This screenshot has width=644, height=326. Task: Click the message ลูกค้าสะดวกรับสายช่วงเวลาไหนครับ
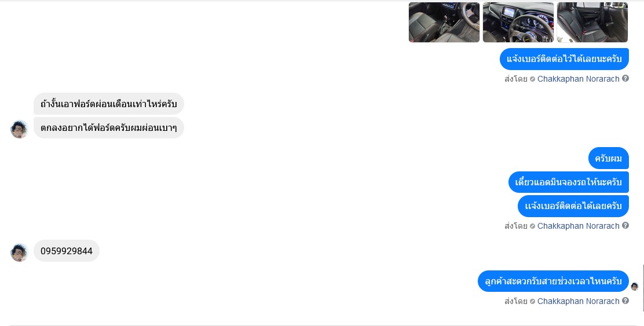coord(553,281)
